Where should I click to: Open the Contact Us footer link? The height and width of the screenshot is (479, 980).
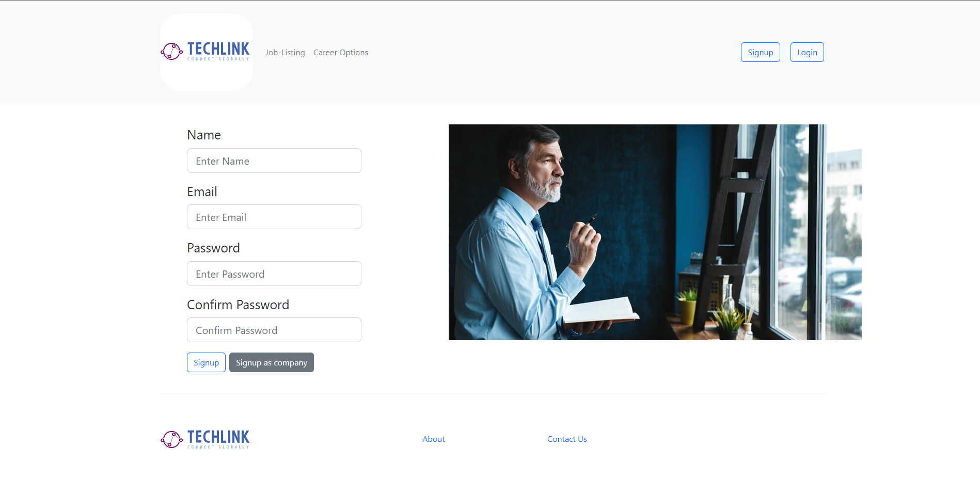point(567,439)
